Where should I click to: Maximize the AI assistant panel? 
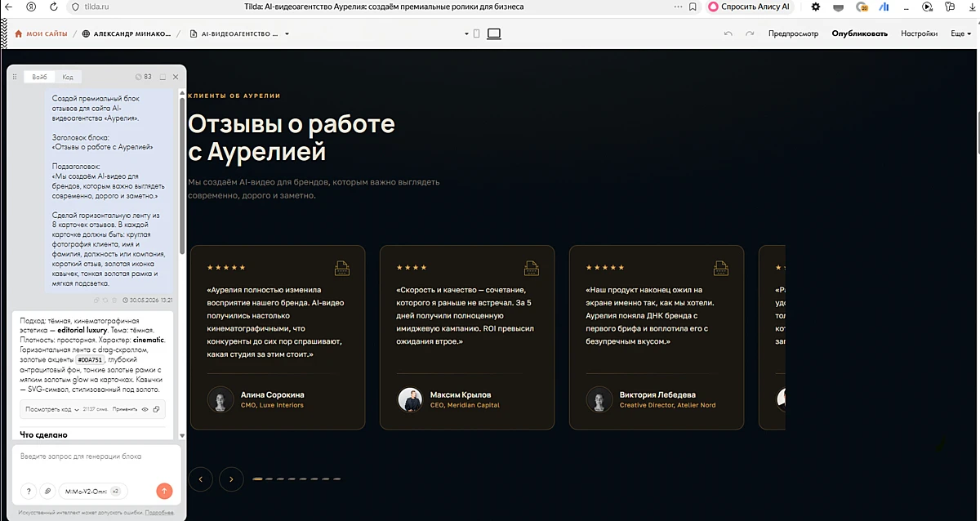point(163,77)
